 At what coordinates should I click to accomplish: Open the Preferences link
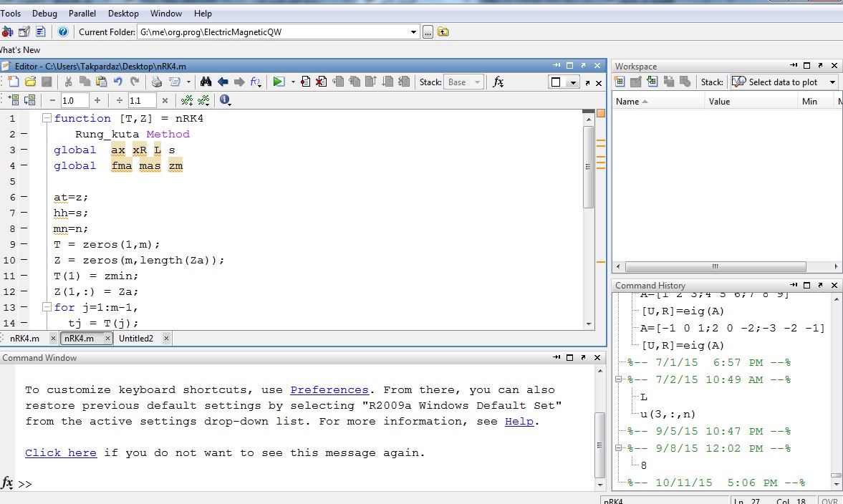(x=329, y=390)
